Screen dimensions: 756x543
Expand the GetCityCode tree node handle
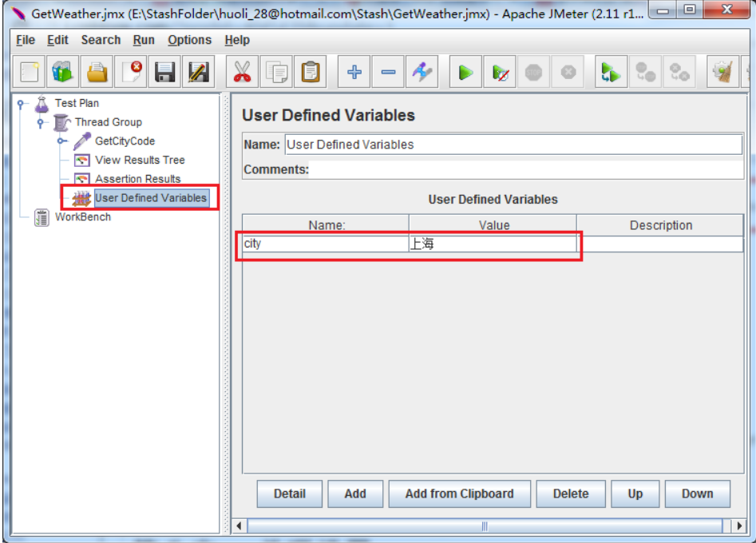pos(61,141)
